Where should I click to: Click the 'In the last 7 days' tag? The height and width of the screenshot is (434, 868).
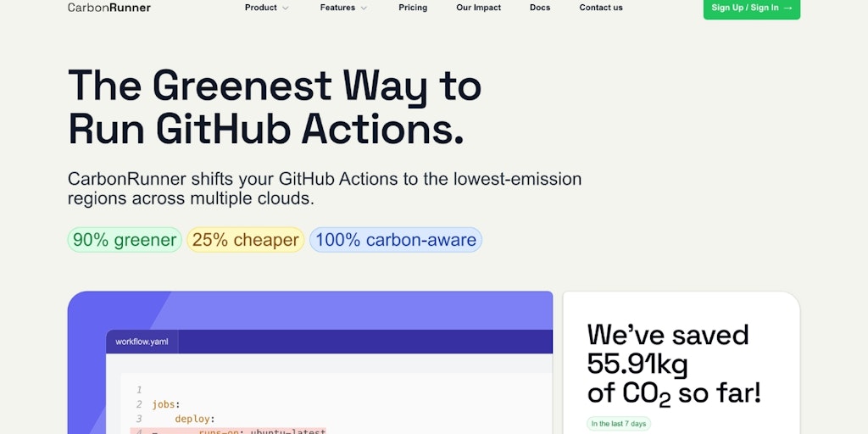click(618, 424)
